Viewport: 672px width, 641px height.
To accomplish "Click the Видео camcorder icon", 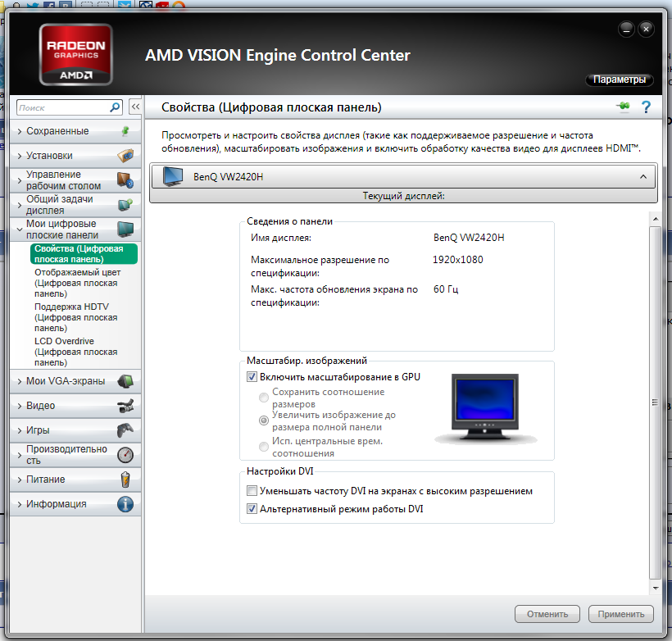I will click(125, 406).
